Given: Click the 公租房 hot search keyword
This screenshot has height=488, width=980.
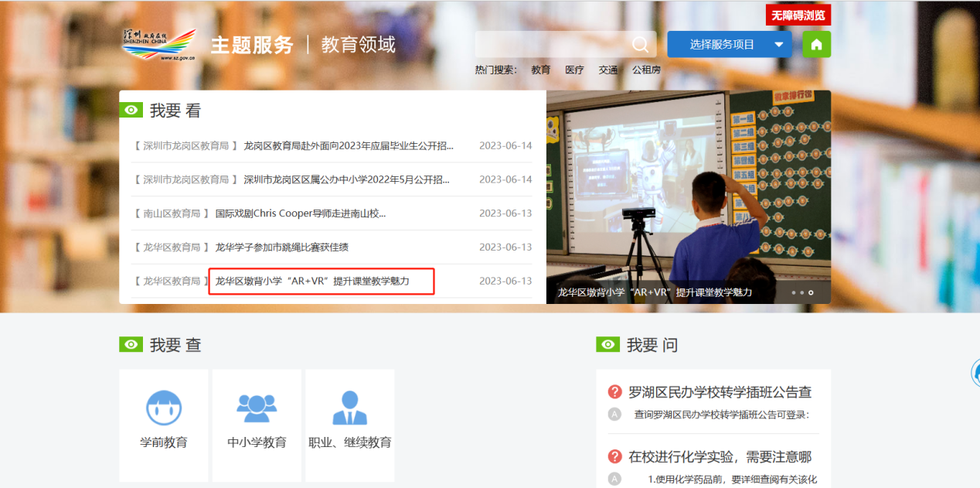Looking at the screenshot, I should point(646,70).
